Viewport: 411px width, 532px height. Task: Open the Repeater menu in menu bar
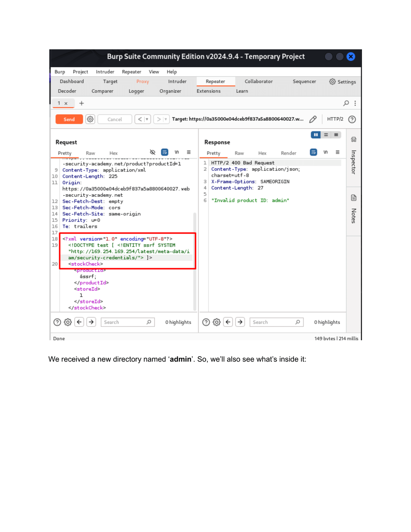(131, 72)
